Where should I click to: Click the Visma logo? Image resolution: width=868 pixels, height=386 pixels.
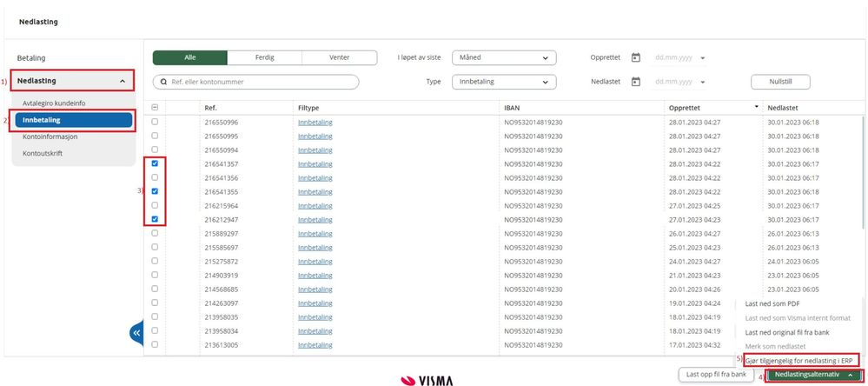tap(427, 380)
